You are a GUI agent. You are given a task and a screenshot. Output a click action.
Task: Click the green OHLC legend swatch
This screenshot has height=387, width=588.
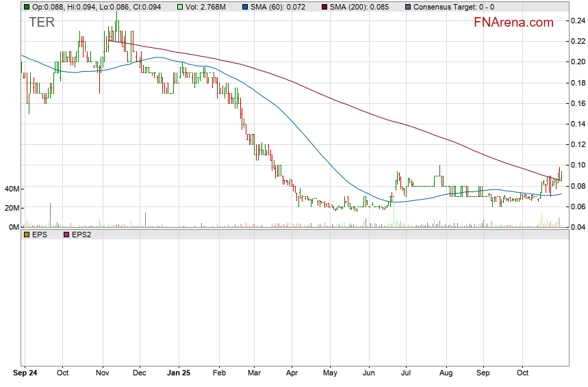click(x=27, y=7)
